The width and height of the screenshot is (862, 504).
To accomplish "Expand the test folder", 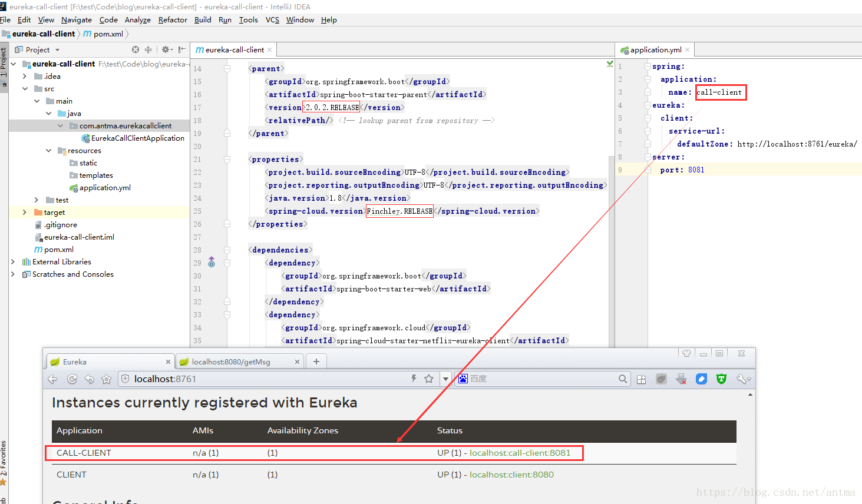I will pyautogui.click(x=37, y=200).
